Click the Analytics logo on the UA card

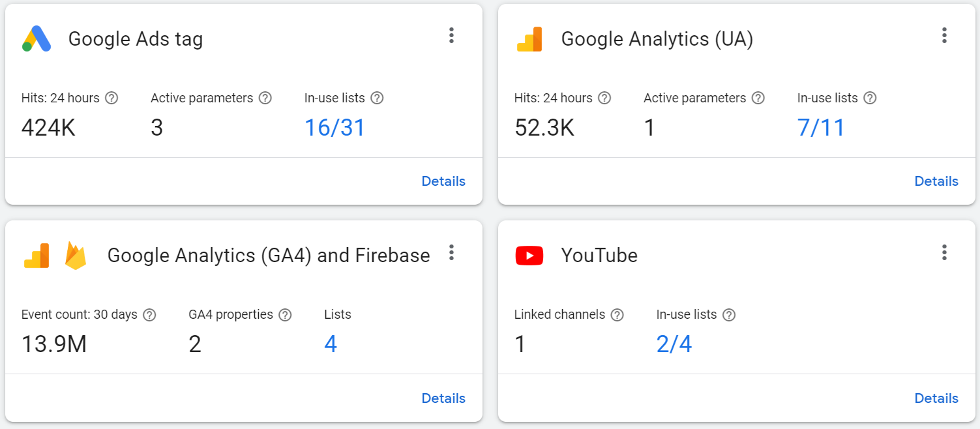tap(529, 39)
